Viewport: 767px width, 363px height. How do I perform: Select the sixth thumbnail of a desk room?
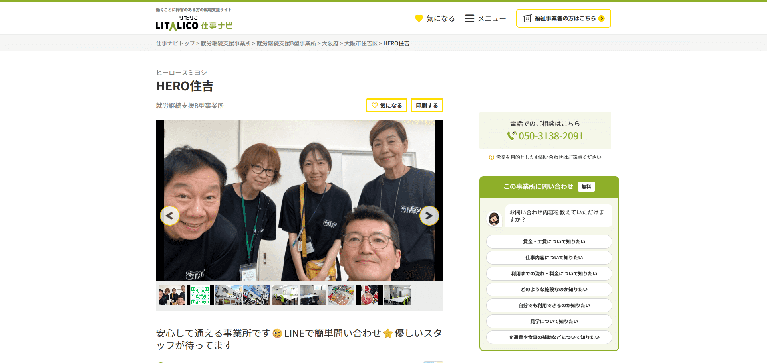tap(313, 295)
